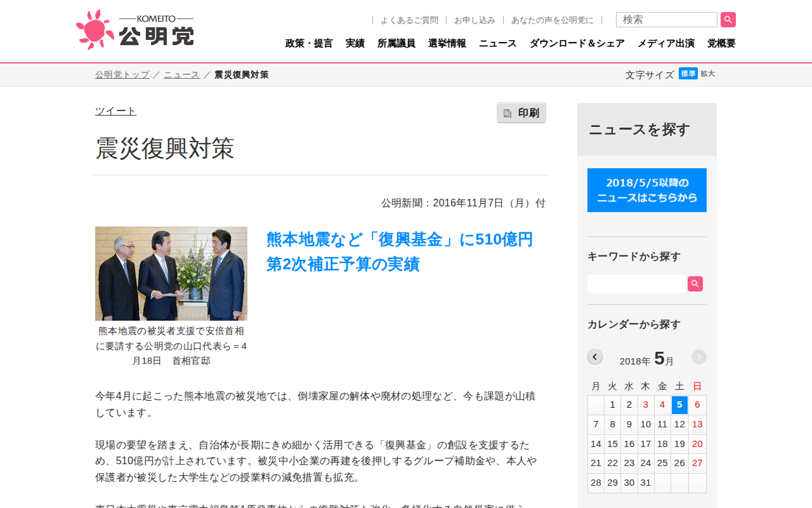This screenshot has height=508, width=812.
Task: Click the ニュースを探す sidebar heading
Action: (639, 130)
